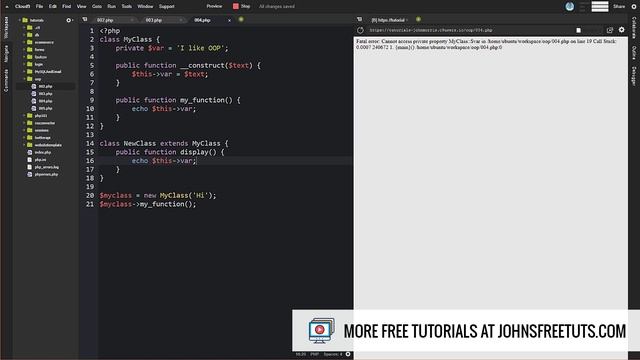Click on 'class NewClass extends MyClass' line

click(164, 143)
